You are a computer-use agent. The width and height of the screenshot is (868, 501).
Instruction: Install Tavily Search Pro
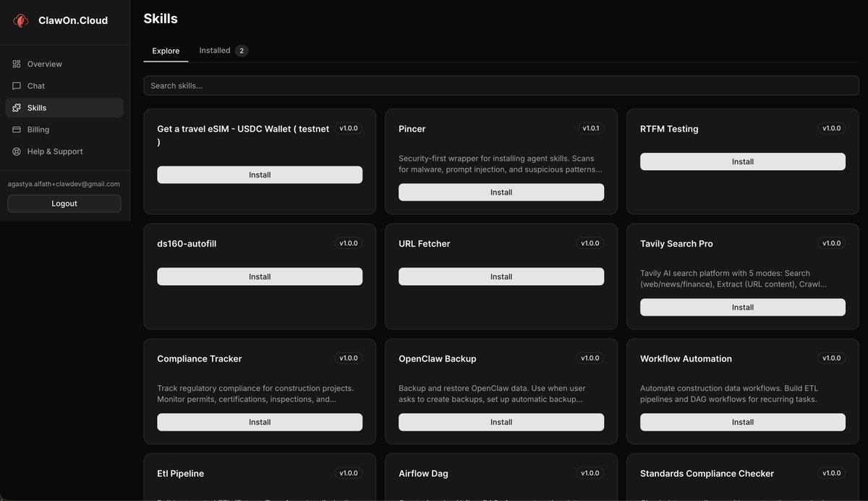click(742, 306)
